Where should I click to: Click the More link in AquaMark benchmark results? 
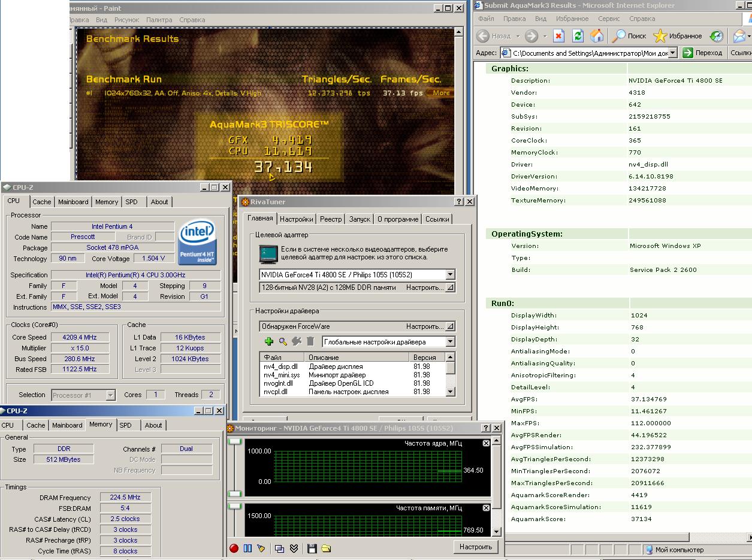coord(441,93)
